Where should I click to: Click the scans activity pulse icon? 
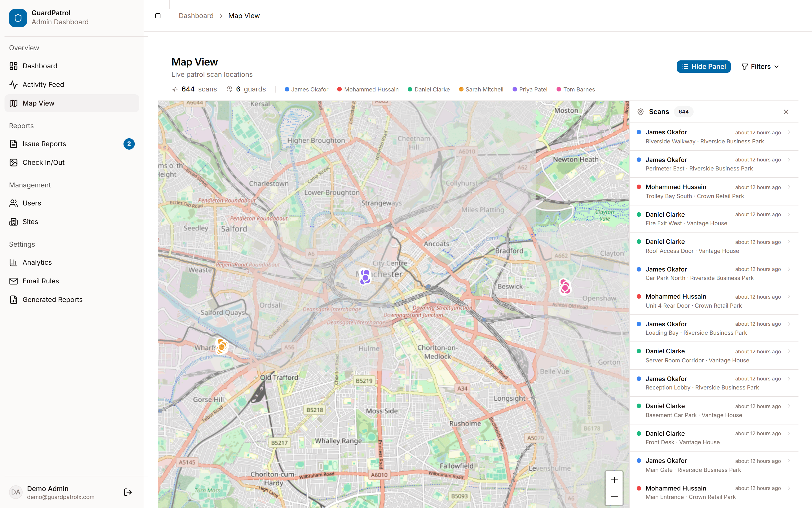pyautogui.click(x=175, y=89)
